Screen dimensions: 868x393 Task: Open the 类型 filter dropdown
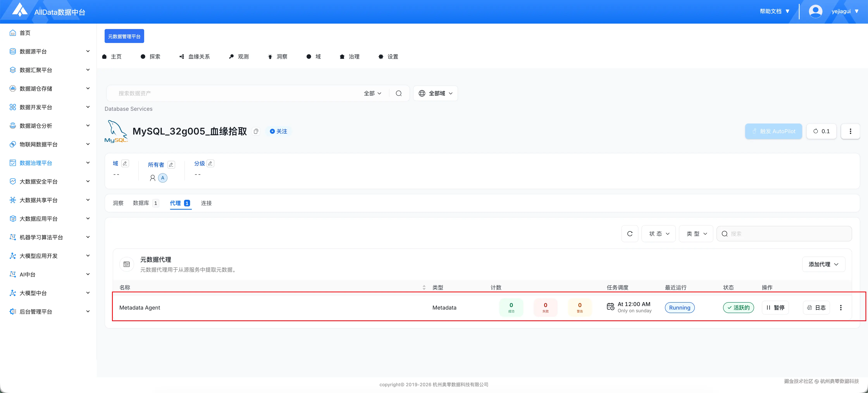pos(696,233)
